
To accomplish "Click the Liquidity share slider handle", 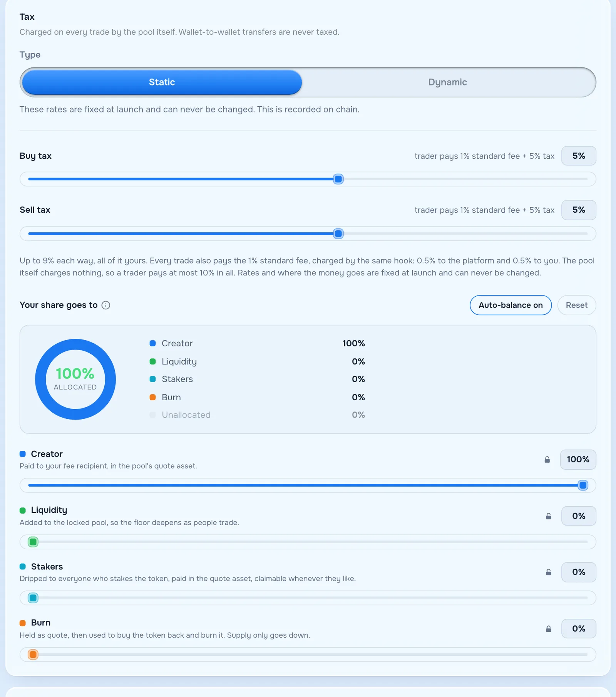I will click(x=33, y=542).
